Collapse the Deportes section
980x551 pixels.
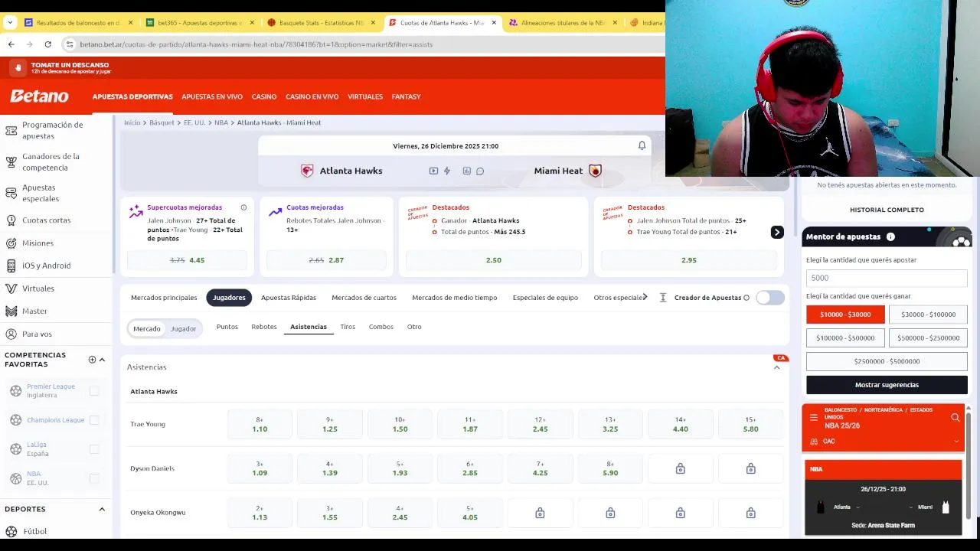point(102,509)
